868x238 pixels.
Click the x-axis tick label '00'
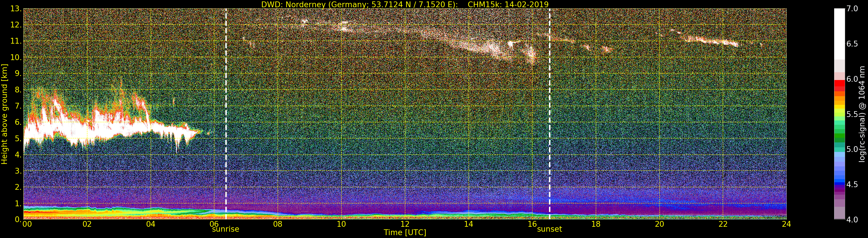[x=27, y=224]
